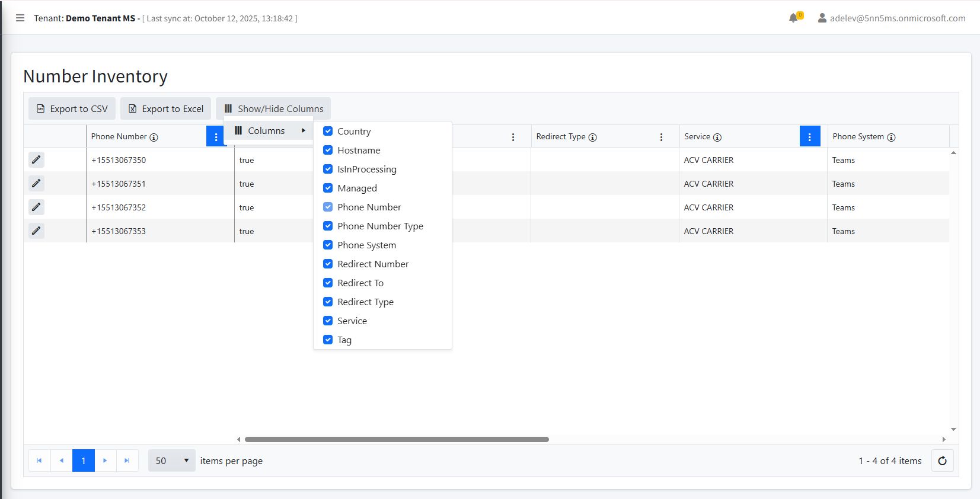980x499 pixels.
Task: Open Service column menu dots
Action: pos(809,136)
